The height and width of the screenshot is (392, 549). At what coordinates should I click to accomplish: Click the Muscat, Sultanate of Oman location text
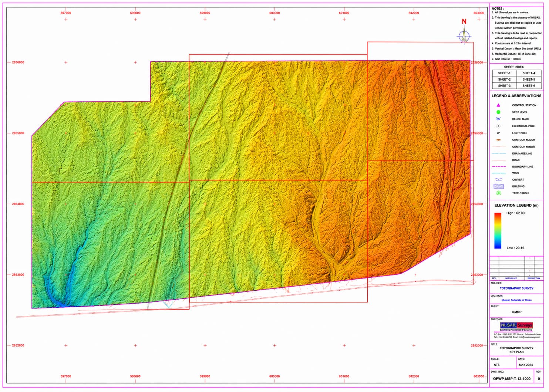point(516,300)
